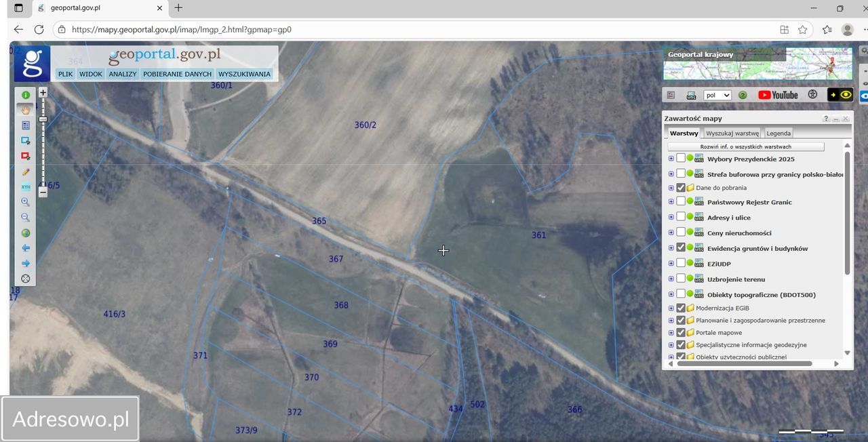The width and height of the screenshot is (868, 442).
Task: Click the WMS service icon in top bar
Action: (691, 95)
